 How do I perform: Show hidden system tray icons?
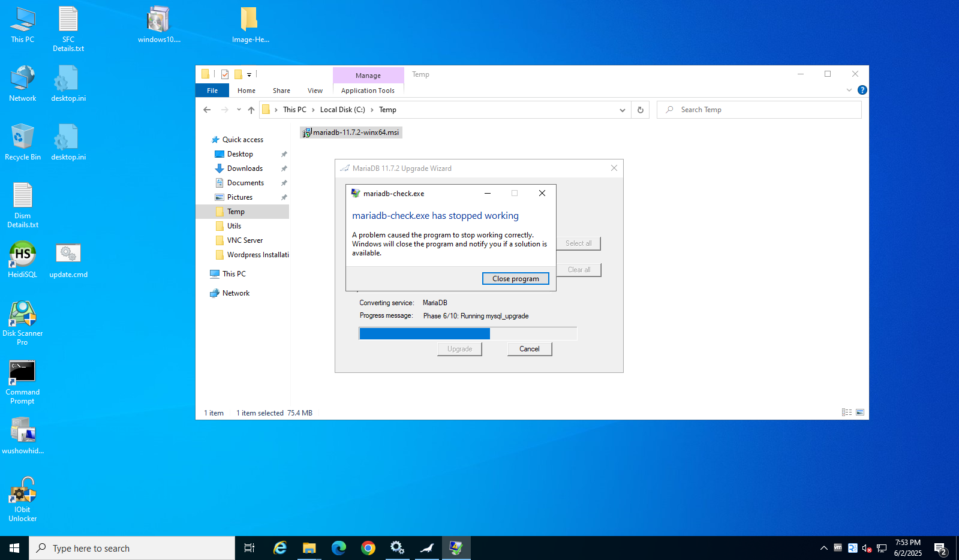(x=824, y=548)
